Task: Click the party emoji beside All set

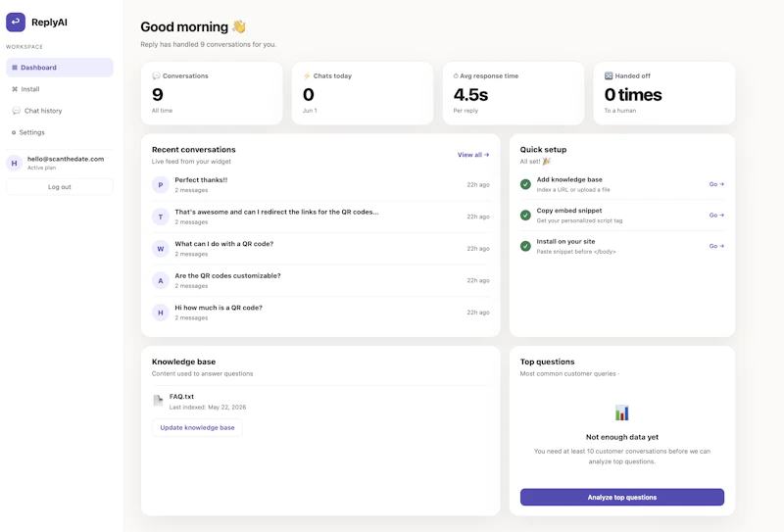Action: coord(547,161)
